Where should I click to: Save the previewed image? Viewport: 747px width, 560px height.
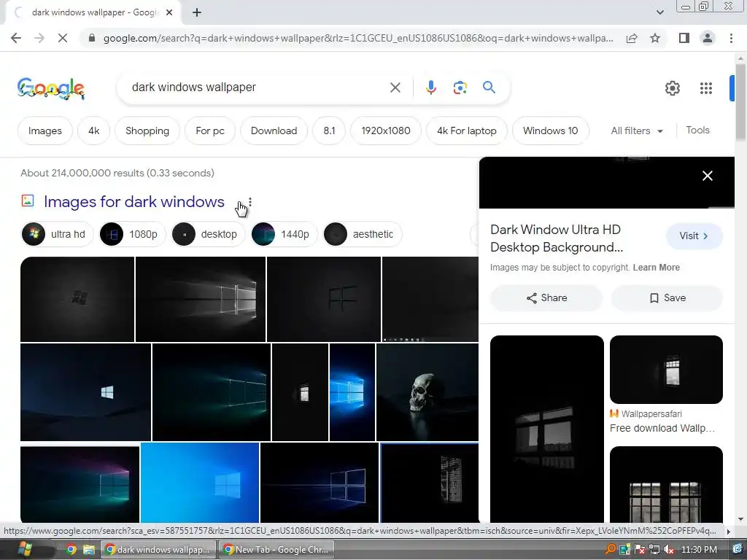tap(667, 298)
